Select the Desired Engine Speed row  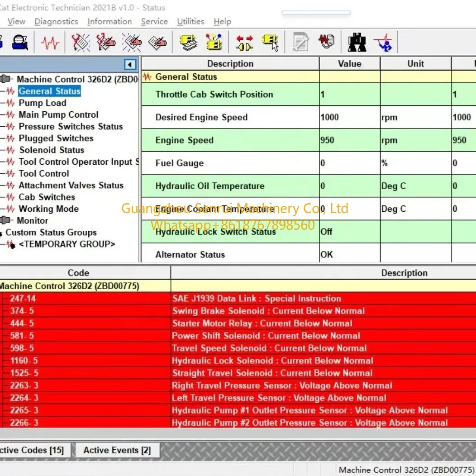(309, 117)
